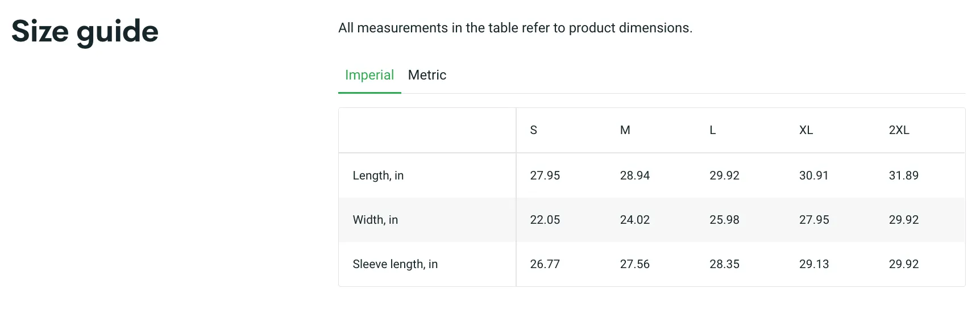Click the measurements description text

coord(515,28)
